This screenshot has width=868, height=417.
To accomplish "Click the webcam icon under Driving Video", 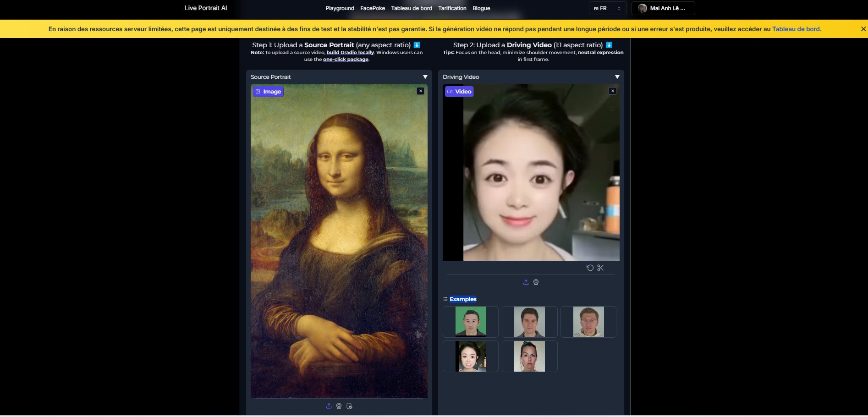I will [536, 282].
